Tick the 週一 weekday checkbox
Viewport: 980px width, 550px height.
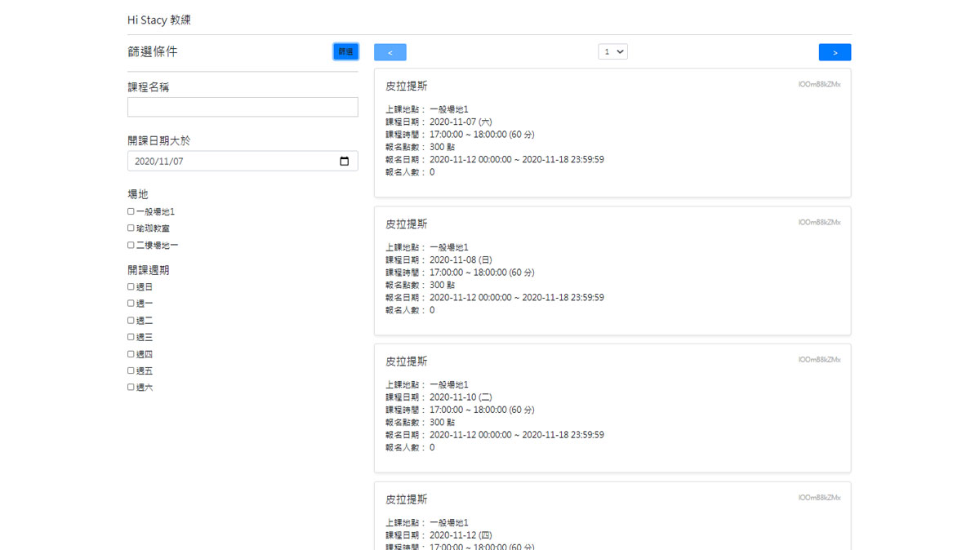[131, 304]
